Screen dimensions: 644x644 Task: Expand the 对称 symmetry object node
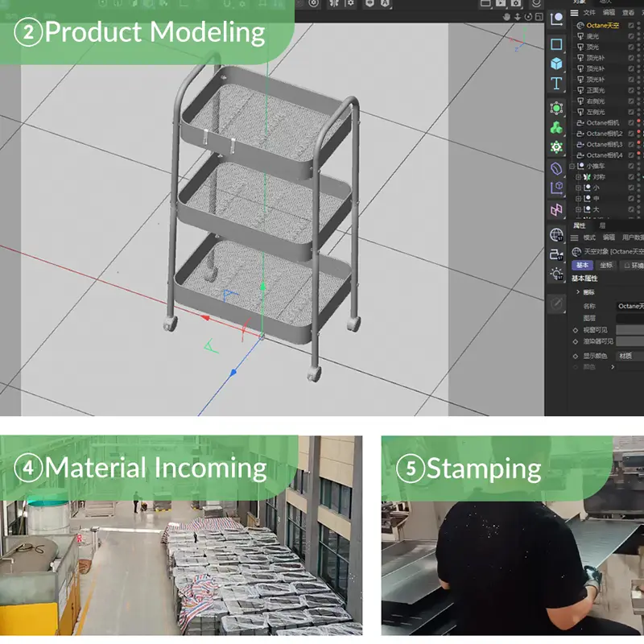coord(577,176)
